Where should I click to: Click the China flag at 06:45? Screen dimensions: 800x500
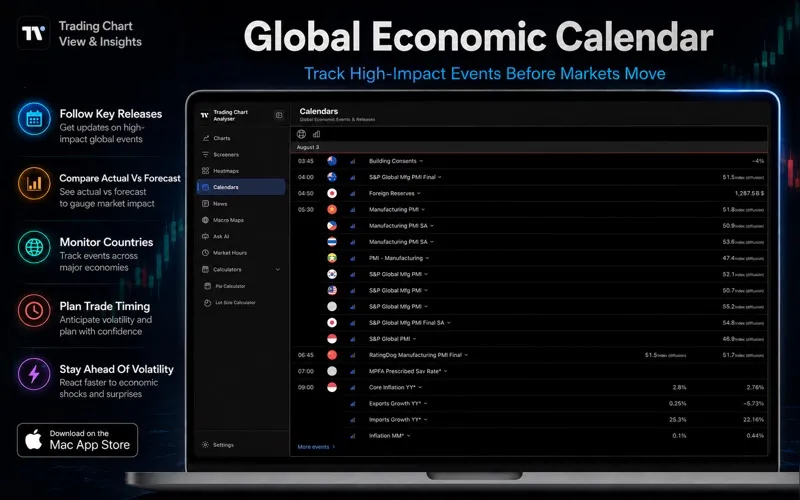[332, 355]
